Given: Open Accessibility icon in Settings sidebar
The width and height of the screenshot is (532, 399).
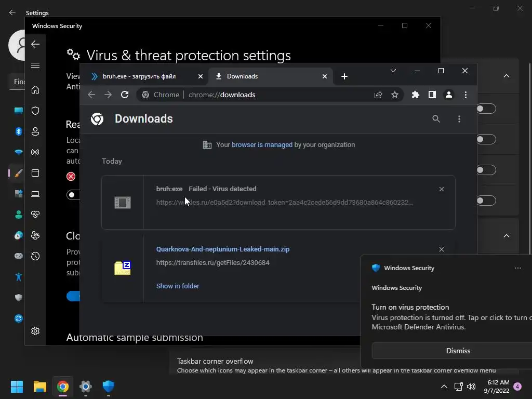Looking at the screenshot, I should tap(19, 277).
